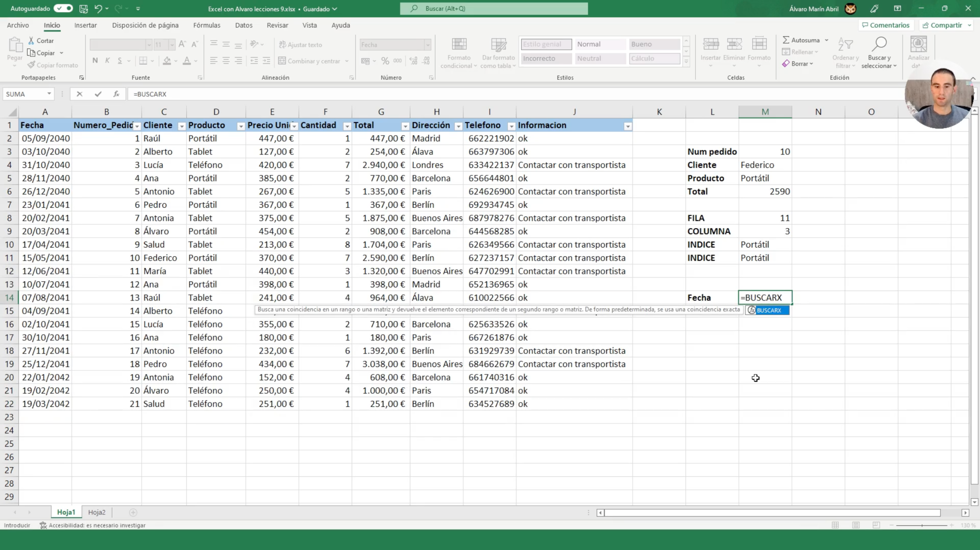
Task: Click the Autosuma sigma icon
Action: [x=786, y=40]
